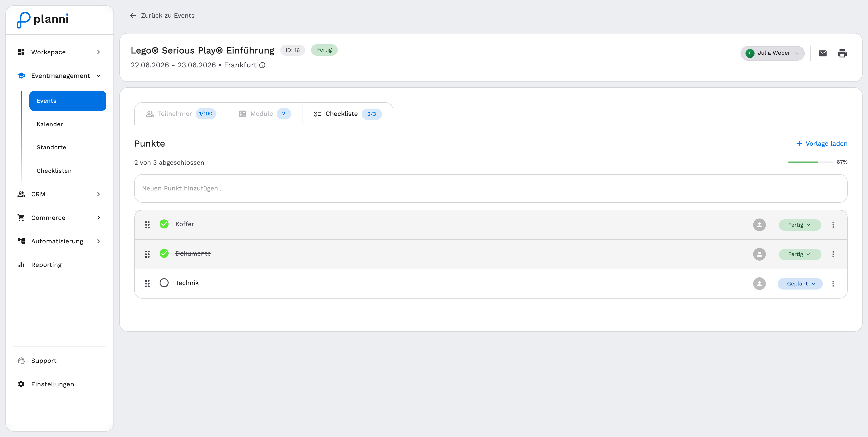Collapse the Eventmanagement section
Screen dimensions: 868x437
coord(60,76)
